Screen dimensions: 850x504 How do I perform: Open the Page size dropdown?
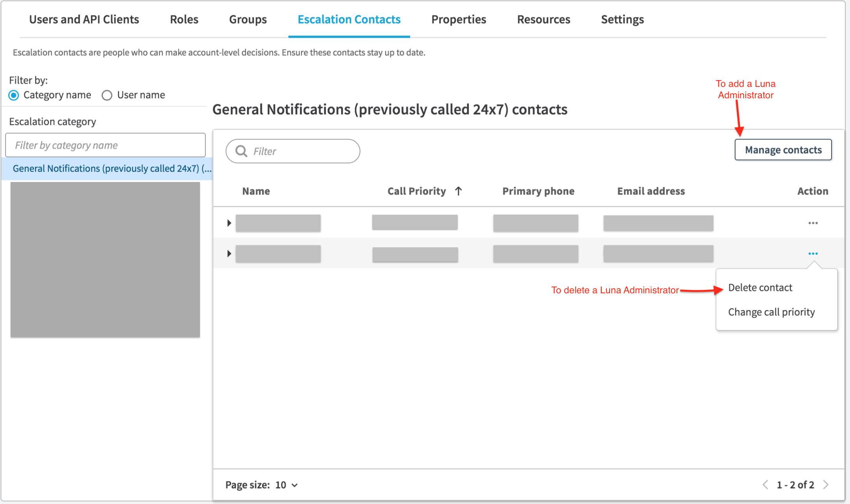pyautogui.click(x=285, y=485)
